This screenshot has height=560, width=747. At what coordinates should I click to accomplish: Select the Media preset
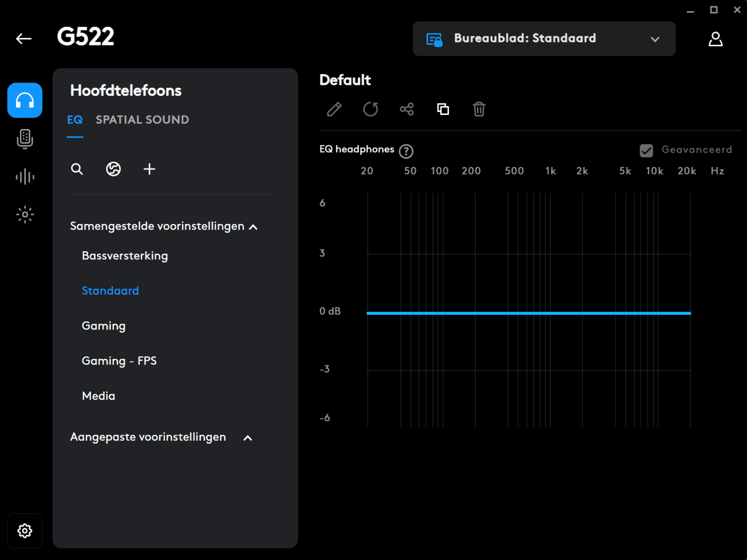(x=99, y=396)
